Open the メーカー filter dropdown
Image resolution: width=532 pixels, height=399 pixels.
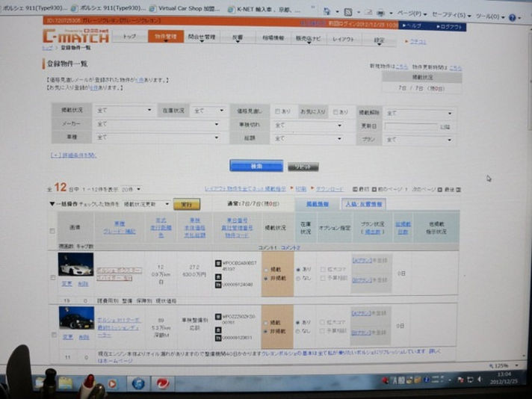pos(157,124)
